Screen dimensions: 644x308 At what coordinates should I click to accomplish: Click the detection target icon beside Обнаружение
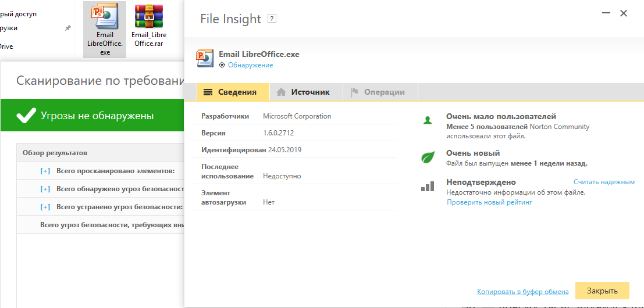[x=222, y=65]
